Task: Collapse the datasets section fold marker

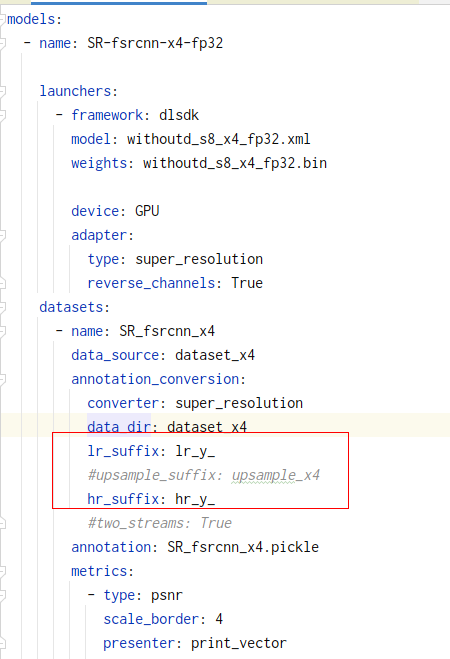Action: (x=2, y=307)
